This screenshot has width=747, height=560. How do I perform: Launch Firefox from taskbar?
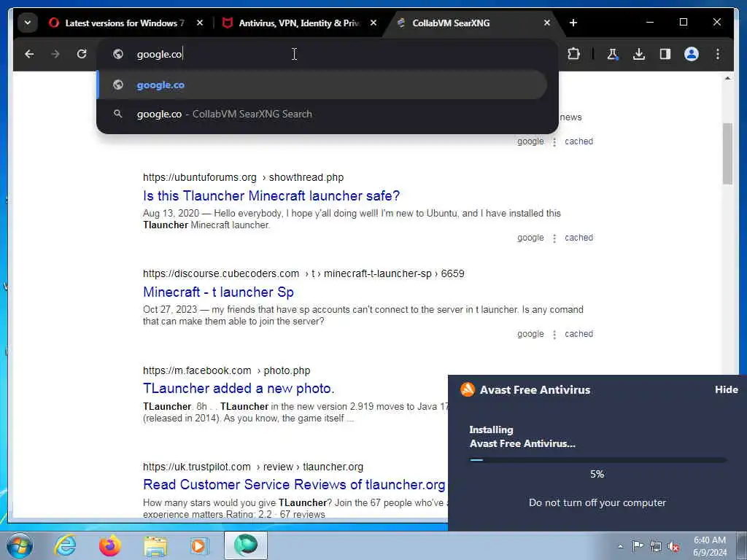(109, 545)
